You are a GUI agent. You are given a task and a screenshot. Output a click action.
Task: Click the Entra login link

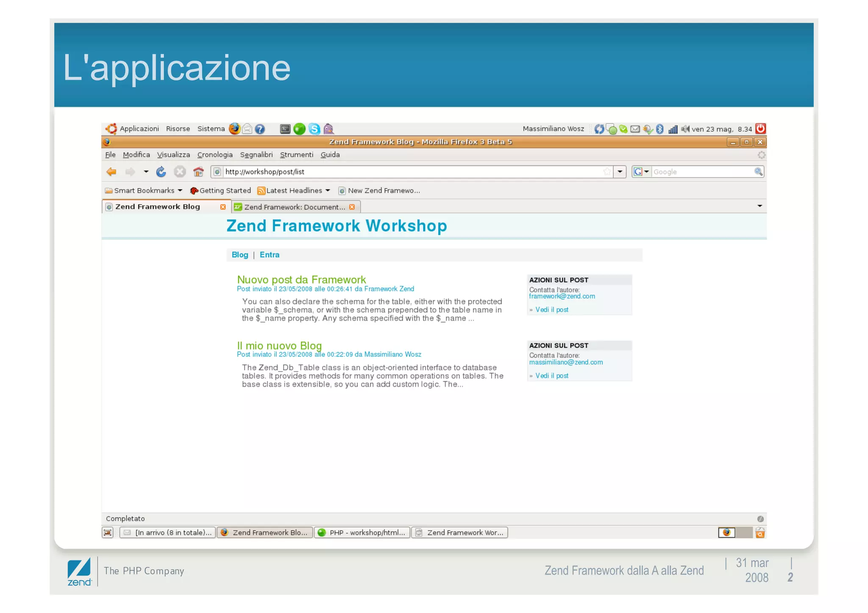tap(270, 255)
